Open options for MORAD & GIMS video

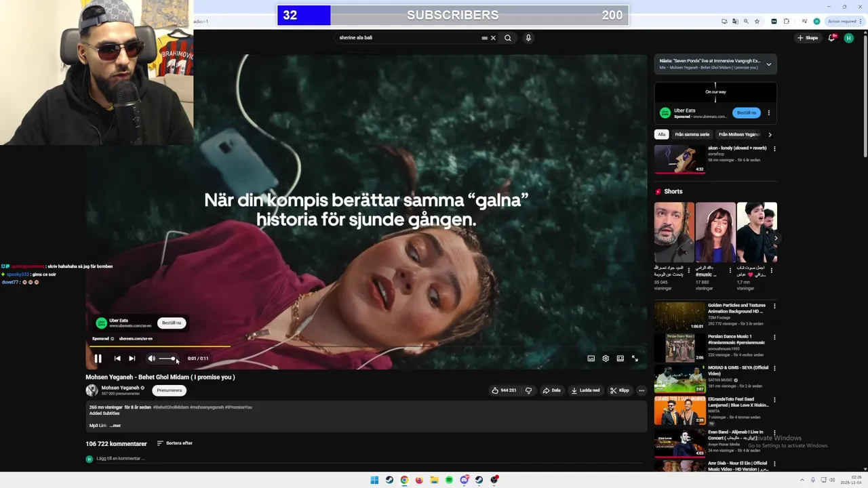[x=774, y=368]
